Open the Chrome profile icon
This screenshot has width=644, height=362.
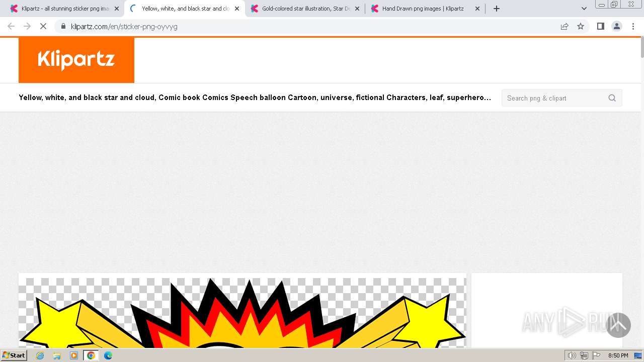tap(616, 26)
